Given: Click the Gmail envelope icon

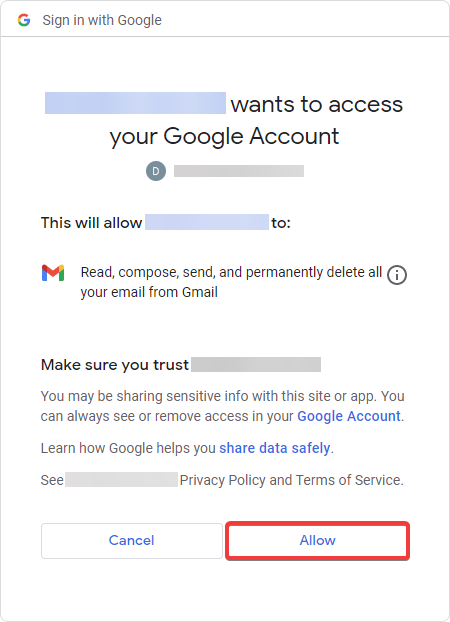Looking at the screenshot, I should [x=53, y=273].
